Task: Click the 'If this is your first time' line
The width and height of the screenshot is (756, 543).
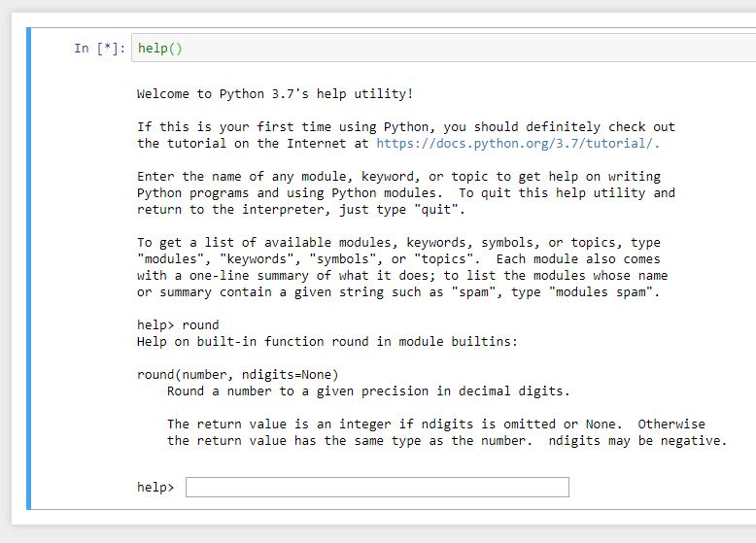Action: (x=406, y=126)
